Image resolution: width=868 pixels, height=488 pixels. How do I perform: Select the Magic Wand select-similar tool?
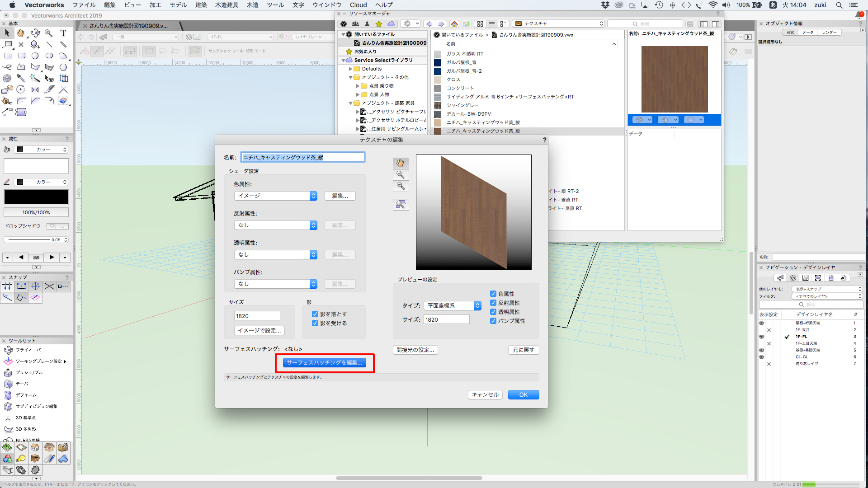(x=35, y=78)
